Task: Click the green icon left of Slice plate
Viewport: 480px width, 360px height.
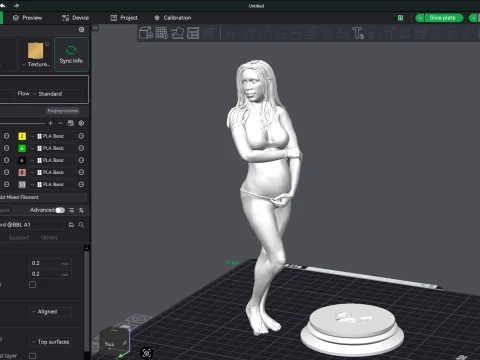Action: (x=401, y=18)
